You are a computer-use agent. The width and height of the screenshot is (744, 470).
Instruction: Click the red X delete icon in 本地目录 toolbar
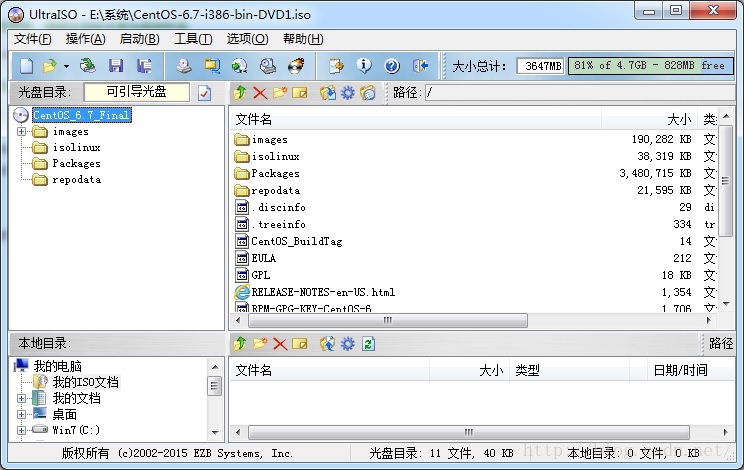[280, 343]
